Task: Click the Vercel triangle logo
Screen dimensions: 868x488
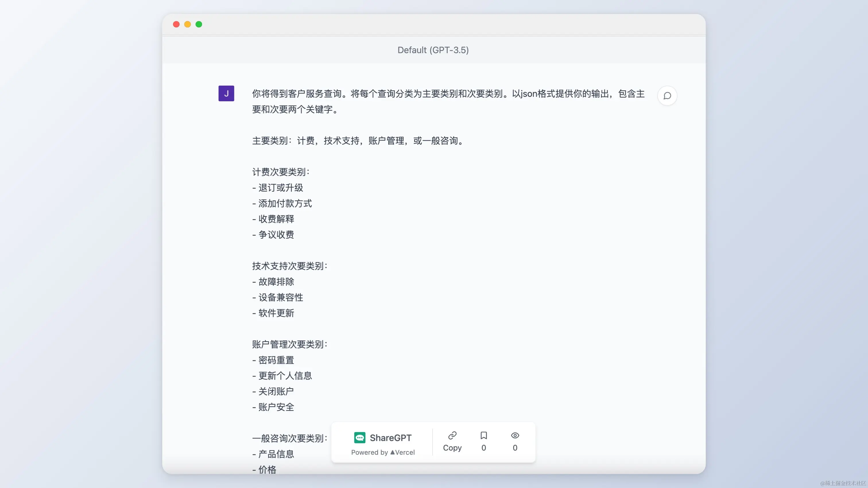Action: (392, 452)
